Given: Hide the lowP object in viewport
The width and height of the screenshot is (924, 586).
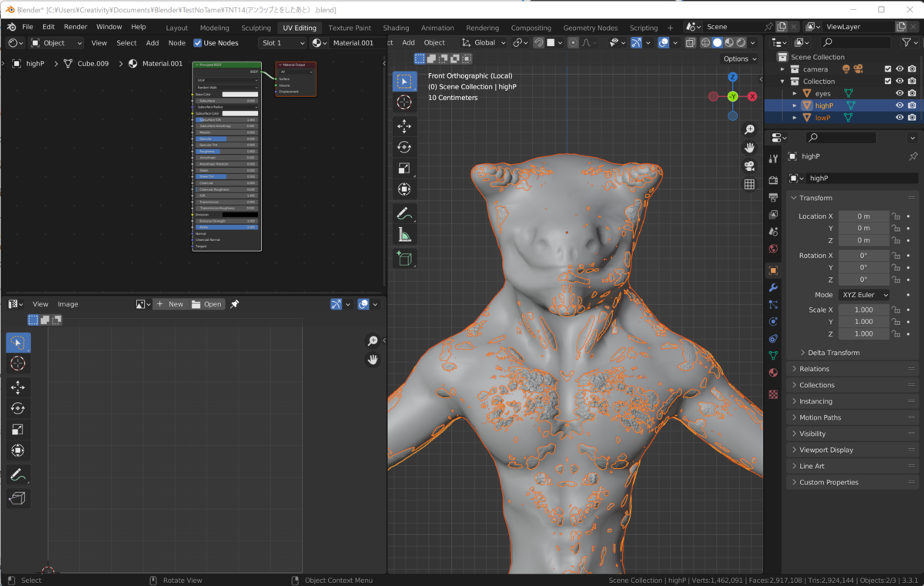Looking at the screenshot, I should (x=899, y=118).
